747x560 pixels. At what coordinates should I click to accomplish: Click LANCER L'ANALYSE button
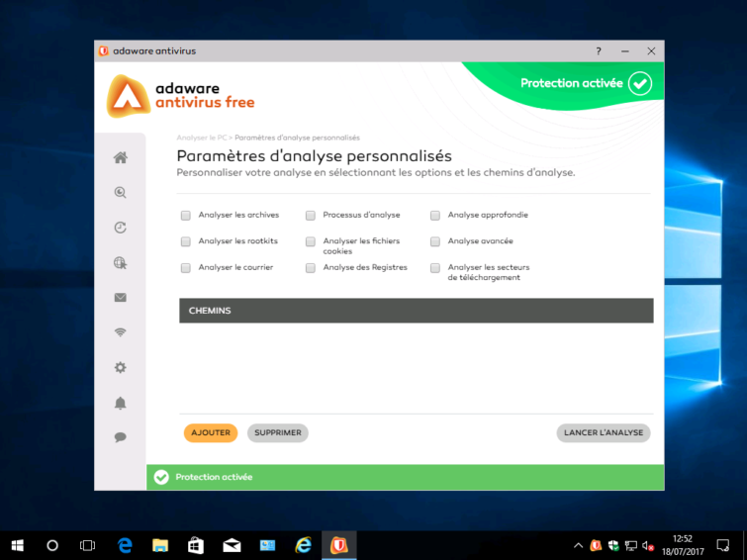point(604,432)
